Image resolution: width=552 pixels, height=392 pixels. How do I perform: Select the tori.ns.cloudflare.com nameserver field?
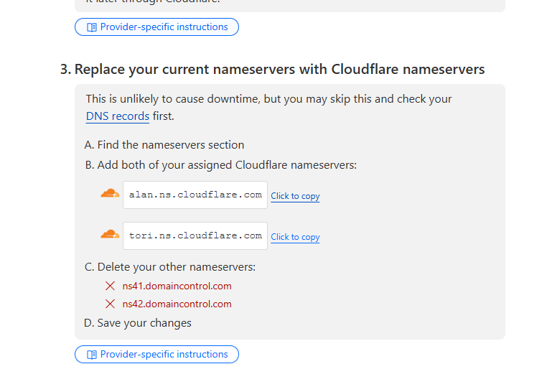(x=195, y=235)
